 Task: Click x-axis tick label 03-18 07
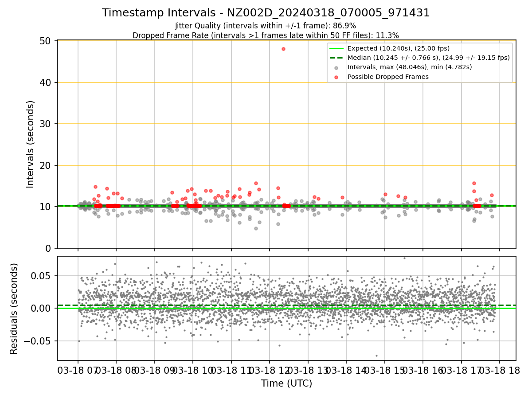[x=78, y=370]
